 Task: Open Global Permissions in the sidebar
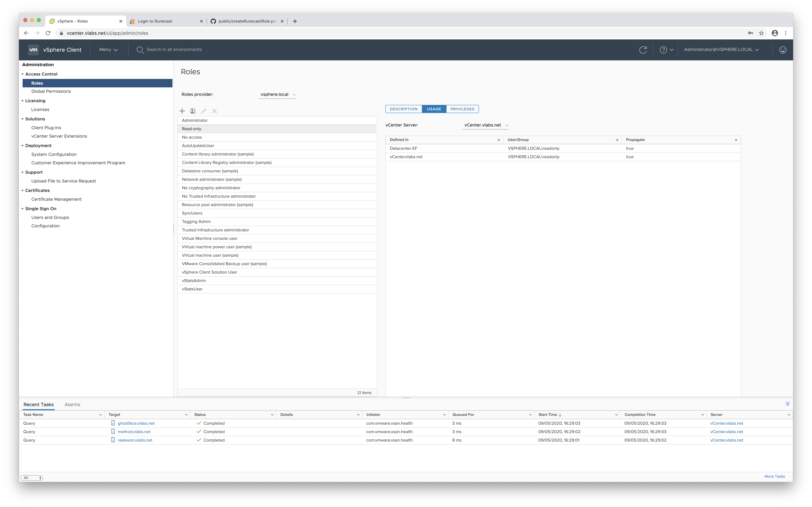point(51,92)
